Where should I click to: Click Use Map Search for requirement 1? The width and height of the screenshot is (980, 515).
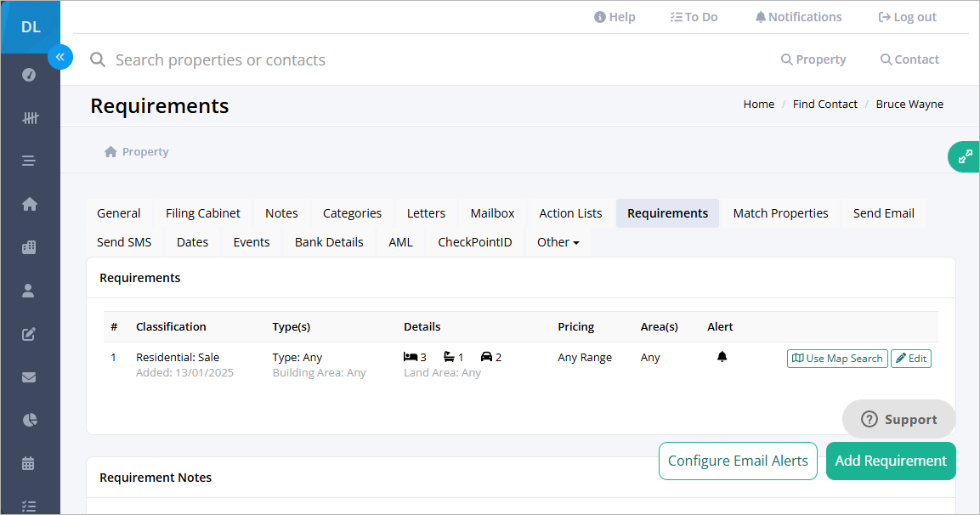[836, 359]
